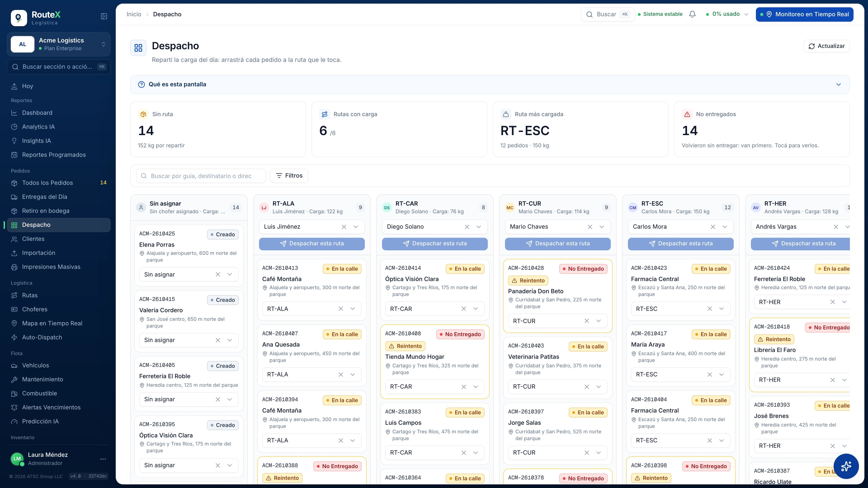Expand 'Qué es esta pantalla' section
Screen dimensions: 868x488
point(490,84)
